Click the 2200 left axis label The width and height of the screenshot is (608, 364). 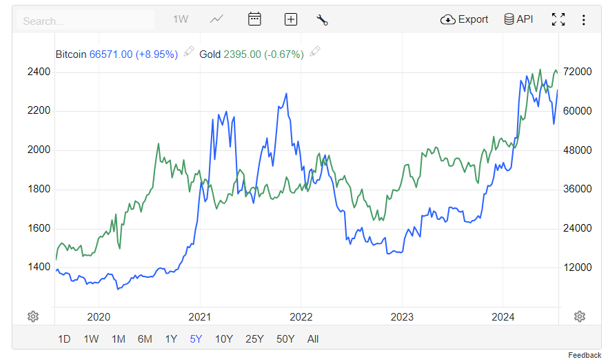pyautogui.click(x=39, y=110)
